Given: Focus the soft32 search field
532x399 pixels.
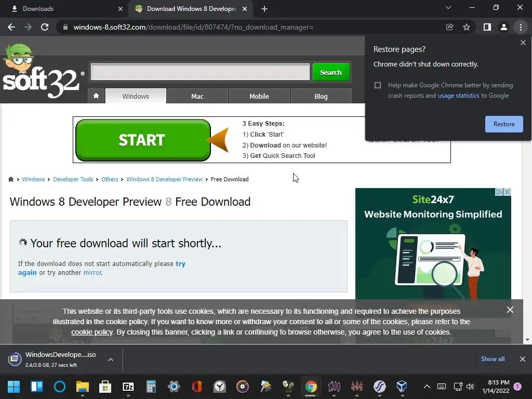Looking at the screenshot, I should click(200, 72).
